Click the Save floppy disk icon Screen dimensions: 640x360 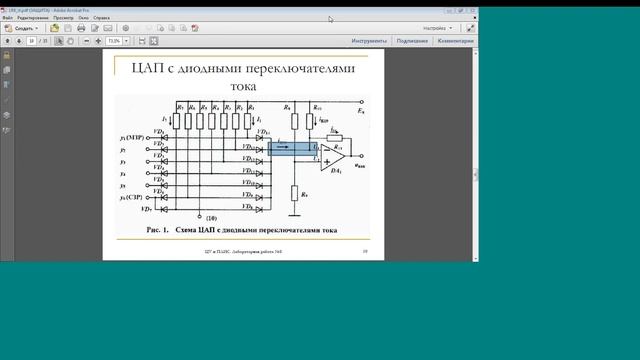(68, 28)
